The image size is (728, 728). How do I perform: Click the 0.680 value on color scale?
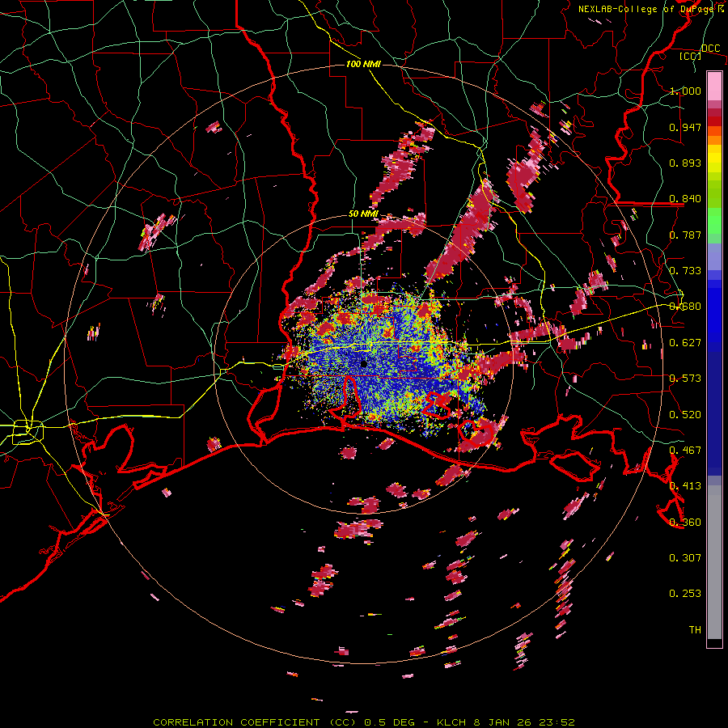click(x=685, y=307)
